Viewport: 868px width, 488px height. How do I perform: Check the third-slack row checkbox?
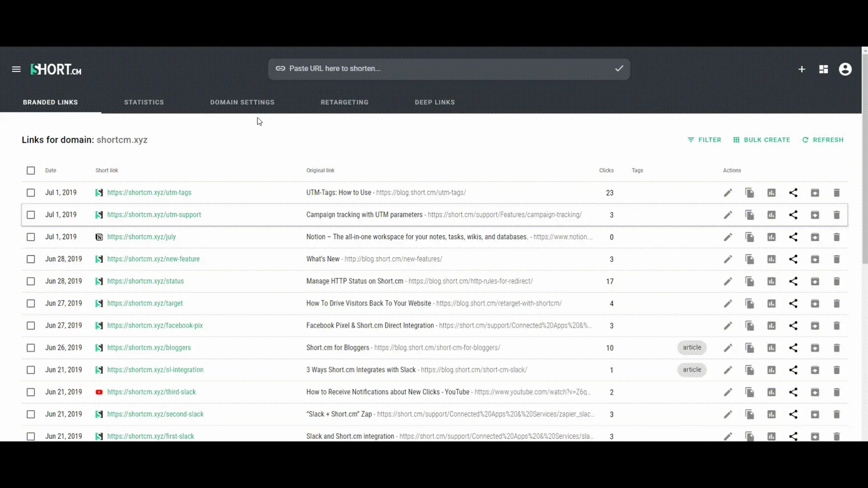(x=31, y=392)
